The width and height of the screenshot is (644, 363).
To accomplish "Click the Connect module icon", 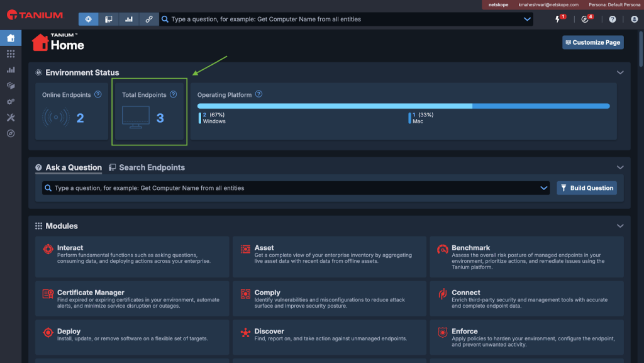I will (x=442, y=294).
